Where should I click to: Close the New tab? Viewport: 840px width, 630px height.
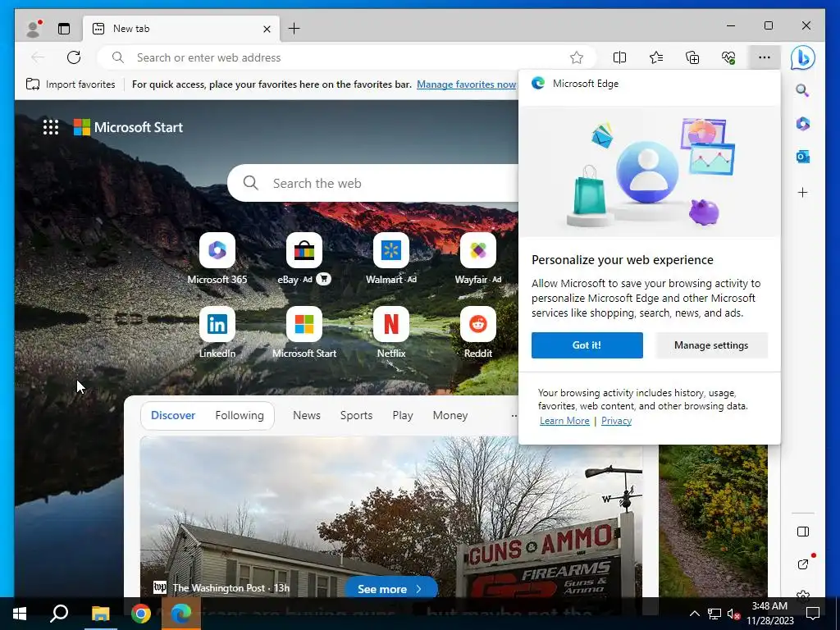point(267,29)
